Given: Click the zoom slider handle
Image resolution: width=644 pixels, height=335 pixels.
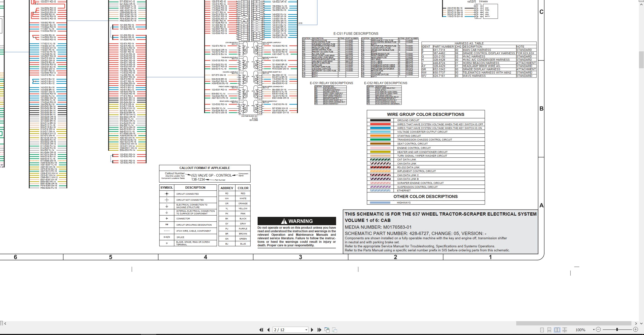Looking at the screenshot, I should pyautogui.click(x=617, y=329).
